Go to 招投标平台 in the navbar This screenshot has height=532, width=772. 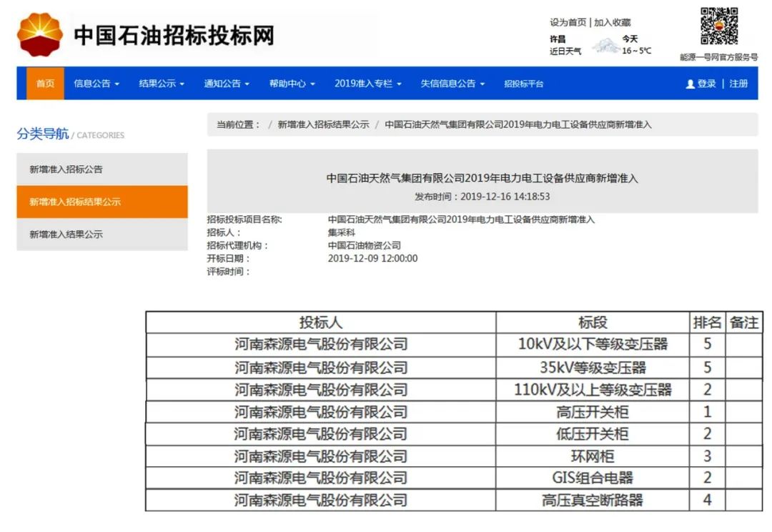[523, 84]
